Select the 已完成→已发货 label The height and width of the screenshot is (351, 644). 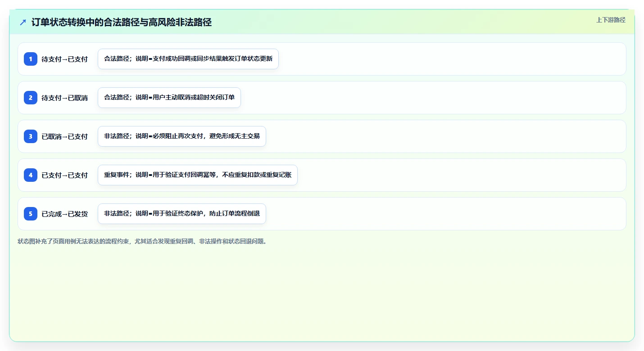coord(64,214)
